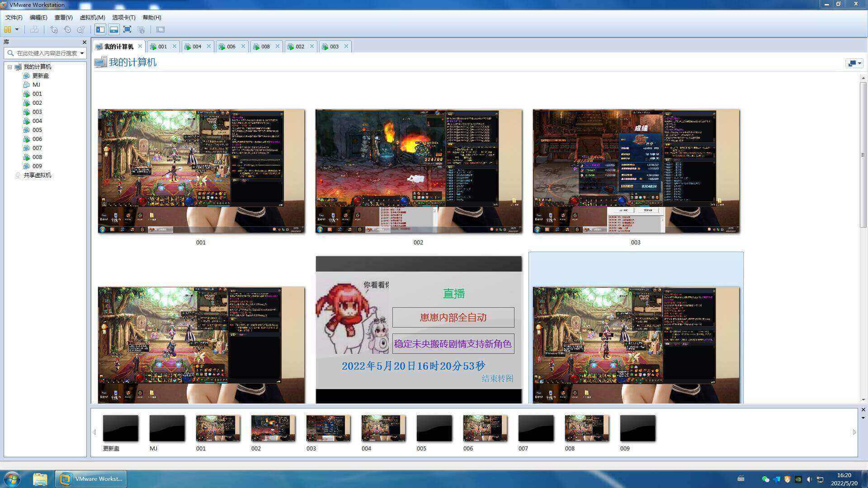Select the 002 thumbnail in the bottom bar
The image size is (868, 488).
click(x=273, y=428)
